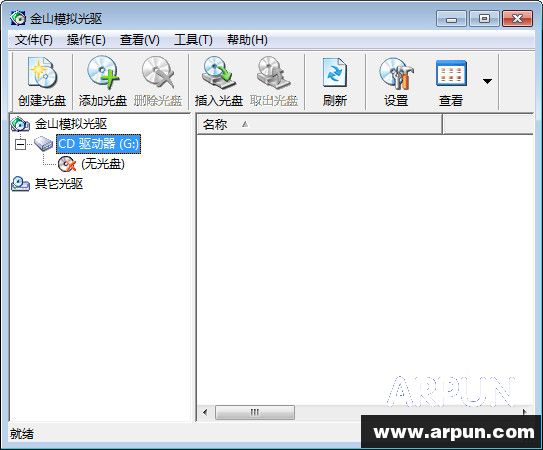This screenshot has width=543, height=450.
Task: Click the no-disc icon beside (无光盘)
Action: point(67,164)
